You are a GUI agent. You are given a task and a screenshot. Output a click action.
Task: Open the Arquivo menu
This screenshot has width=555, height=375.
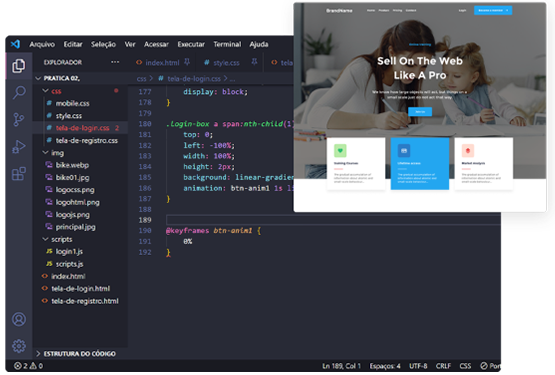42,44
